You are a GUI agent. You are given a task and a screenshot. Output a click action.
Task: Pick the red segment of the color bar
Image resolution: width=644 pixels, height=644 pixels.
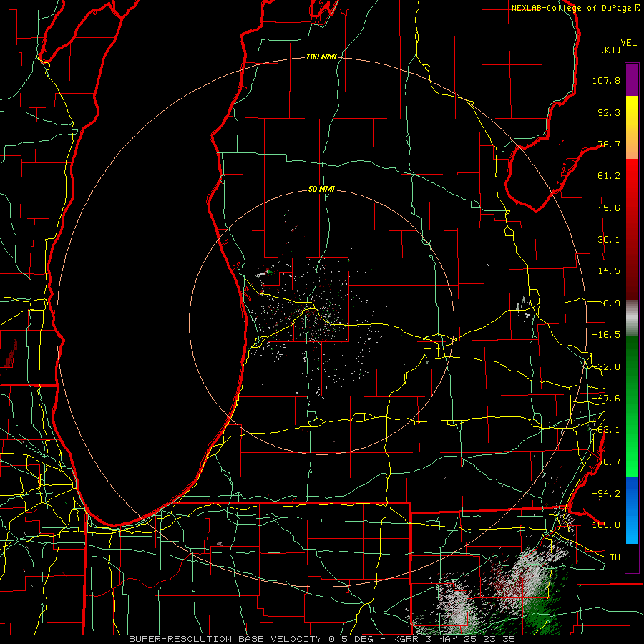pos(632,229)
